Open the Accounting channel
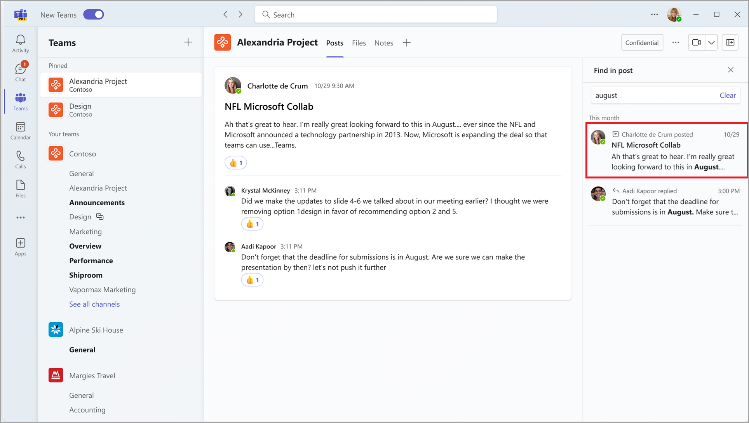 [x=87, y=410]
